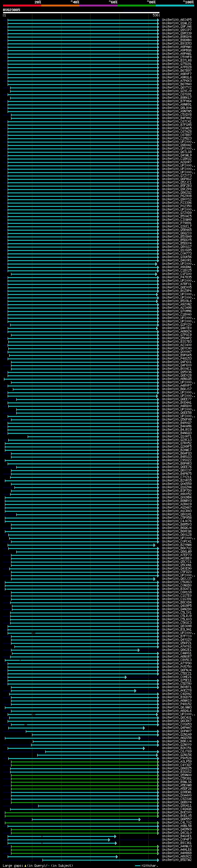Open hit UniRef100_Q1WLZ2
197x868 pixels.
coord(177,23)
